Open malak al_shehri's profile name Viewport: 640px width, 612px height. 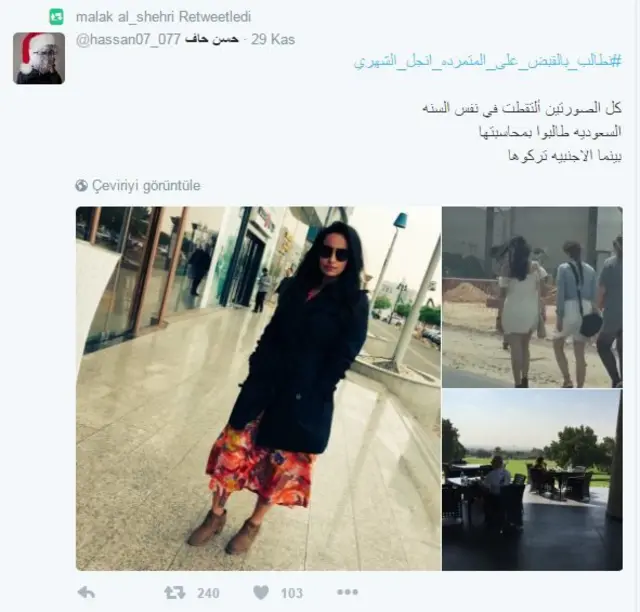(125, 17)
